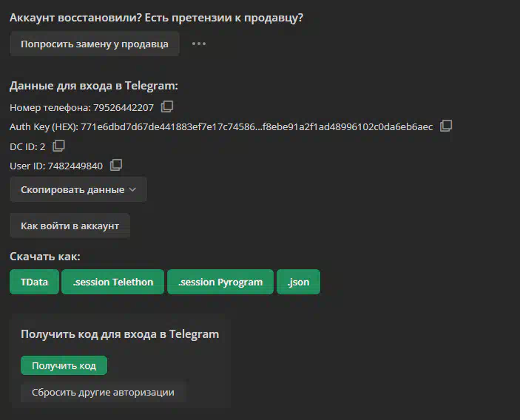The width and height of the screenshot is (520, 420).
Task: Click the "DC ID: 2" text
Action: pyautogui.click(x=27, y=146)
